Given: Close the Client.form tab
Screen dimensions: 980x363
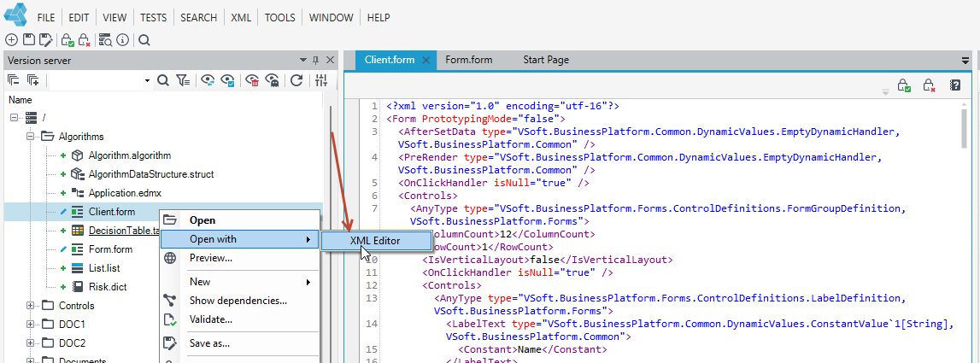Looking at the screenshot, I should click(x=426, y=61).
